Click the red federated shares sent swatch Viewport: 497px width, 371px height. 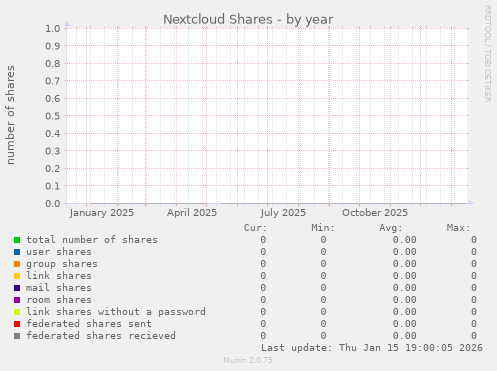coord(17,324)
